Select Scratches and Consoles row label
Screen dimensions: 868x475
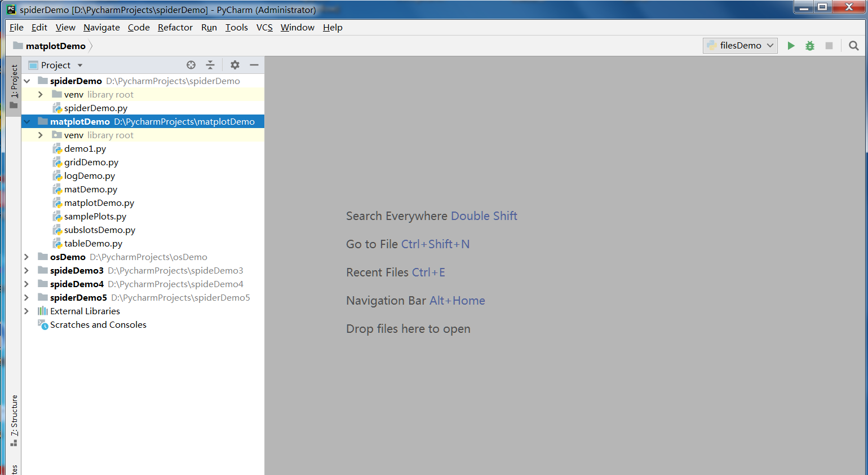98,325
